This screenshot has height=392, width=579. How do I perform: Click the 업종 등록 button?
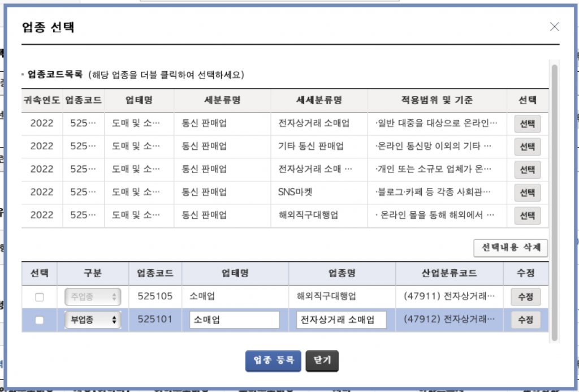coord(273,360)
